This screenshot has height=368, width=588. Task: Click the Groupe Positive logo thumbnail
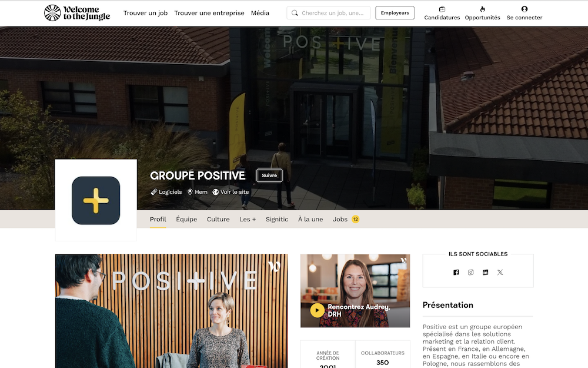tap(96, 201)
